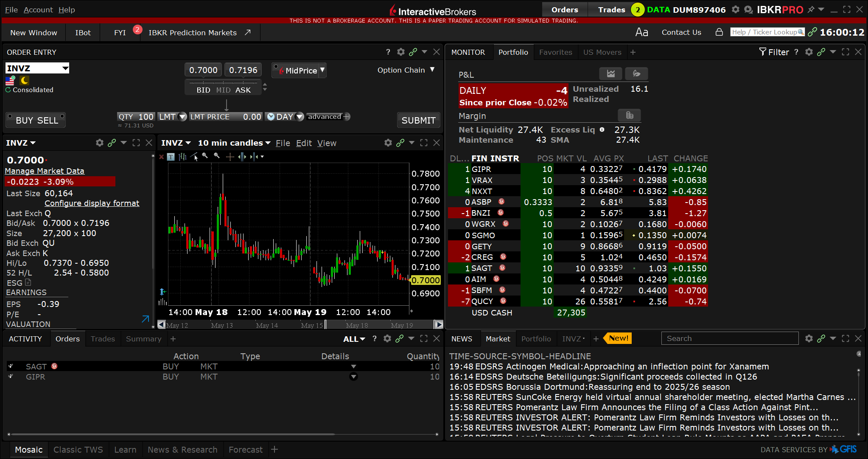868x459 pixels.
Task: Click the P&L chart view icon
Action: (610, 73)
